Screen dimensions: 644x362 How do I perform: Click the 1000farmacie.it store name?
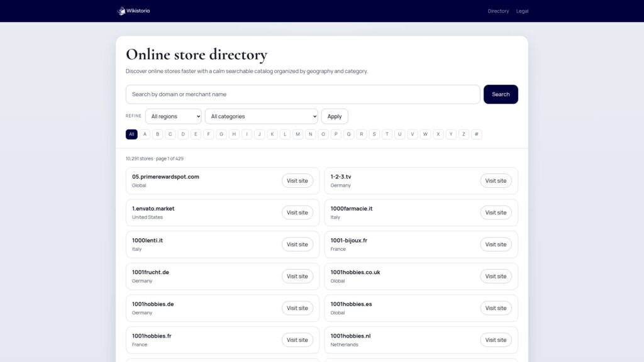(352, 209)
